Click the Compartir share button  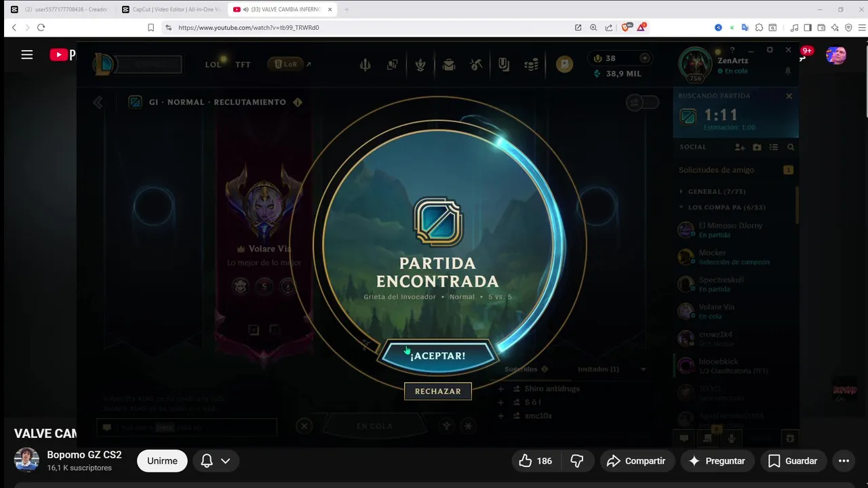pyautogui.click(x=636, y=461)
